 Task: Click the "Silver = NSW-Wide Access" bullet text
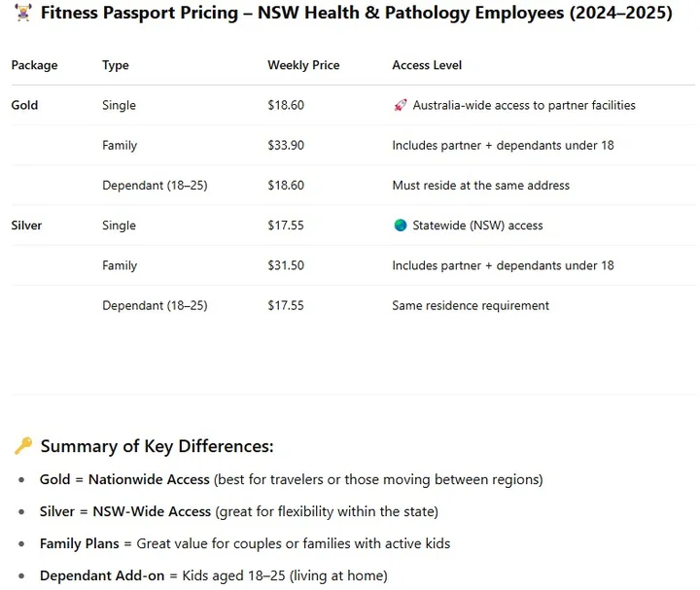coord(124,511)
